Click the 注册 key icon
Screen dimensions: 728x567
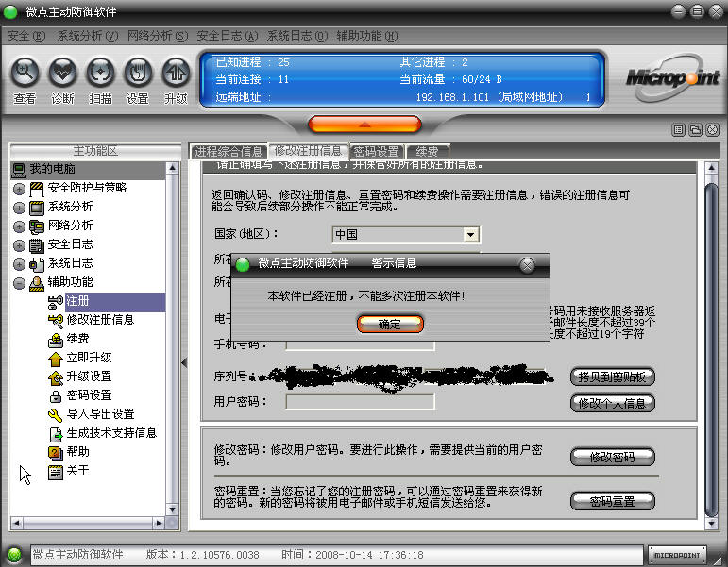(x=56, y=302)
